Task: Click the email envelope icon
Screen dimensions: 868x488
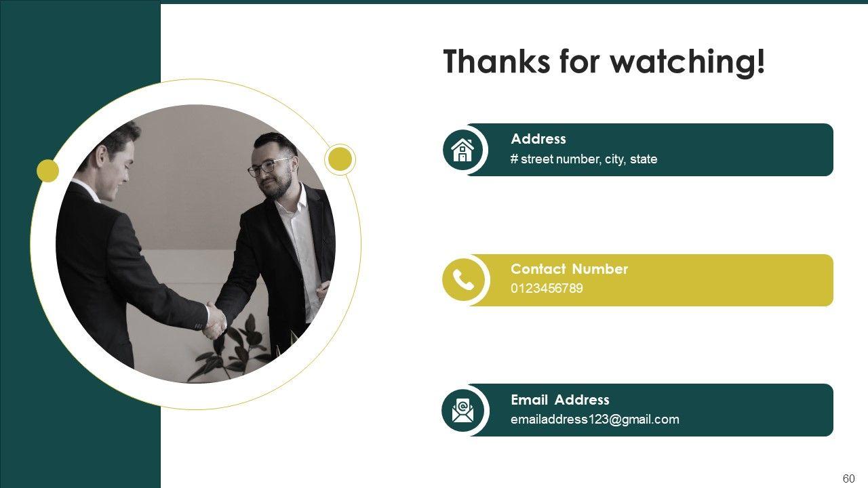Action: coord(462,410)
